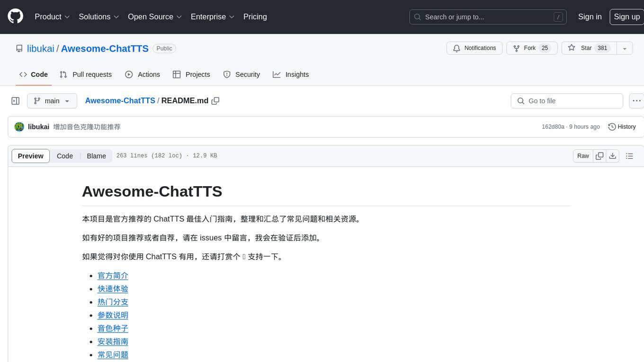
Task: Jump to 安装指南 section
Action: pyautogui.click(x=113, y=342)
